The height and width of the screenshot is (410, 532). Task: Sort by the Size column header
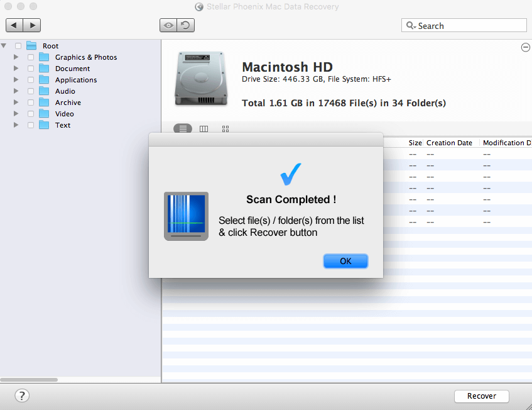click(415, 143)
